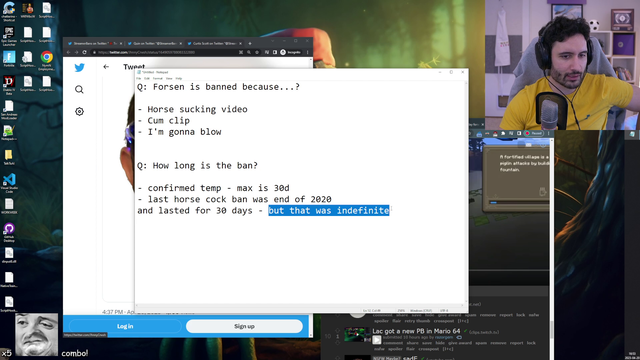640x360 pixels.
Task: Open the Notepad++ desktop shortcut
Action: pyautogui.click(x=9, y=133)
